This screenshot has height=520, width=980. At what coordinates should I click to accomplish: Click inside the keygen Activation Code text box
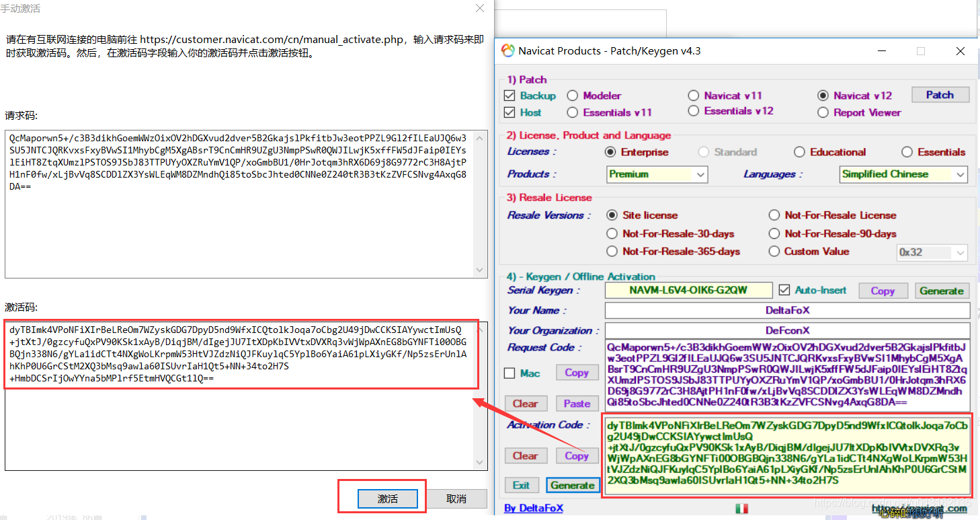click(x=788, y=455)
